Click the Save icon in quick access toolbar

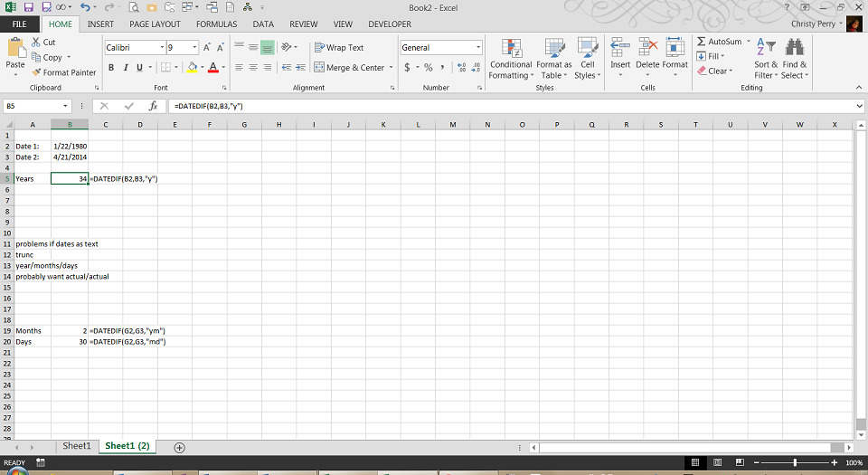[28, 7]
